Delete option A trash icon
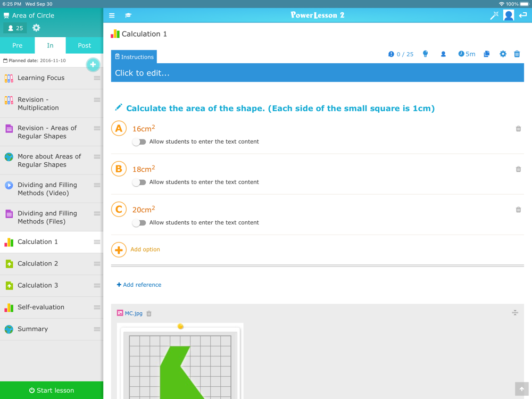This screenshot has height=399, width=532. pyautogui.click(x=518, y=129)
